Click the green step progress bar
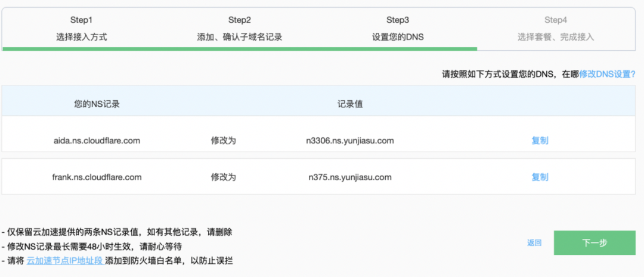Screen dimensions: 644x277 click(x=240, y=49)
